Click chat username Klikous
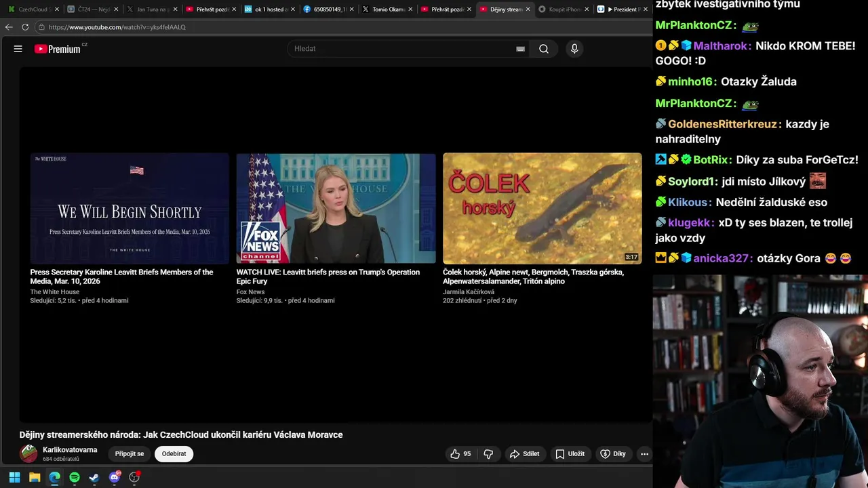Image resolution: width=868 pixels, height=488 pixels. (x=688, y=202)
